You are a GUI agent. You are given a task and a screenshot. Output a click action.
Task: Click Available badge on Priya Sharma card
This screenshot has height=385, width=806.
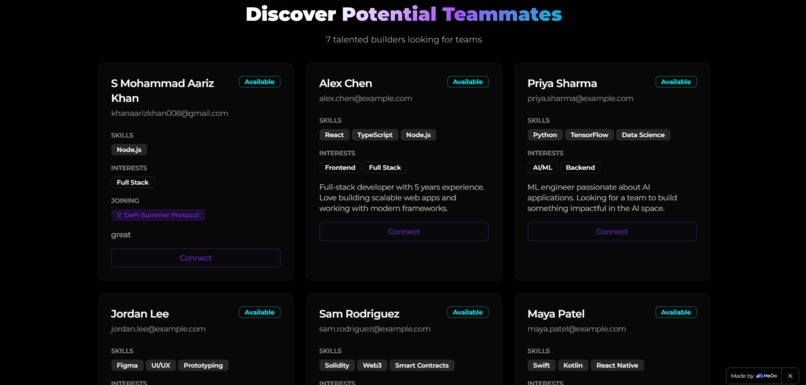coord(676,82)
